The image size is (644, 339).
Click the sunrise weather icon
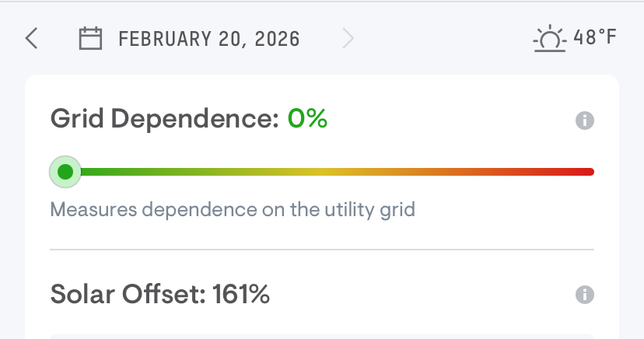[x=551, y=38]
